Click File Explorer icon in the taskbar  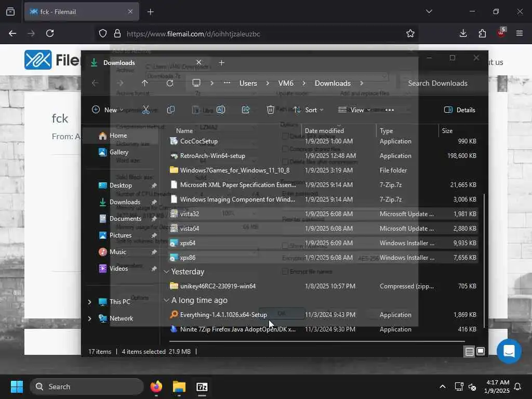(x=179, y=387)
